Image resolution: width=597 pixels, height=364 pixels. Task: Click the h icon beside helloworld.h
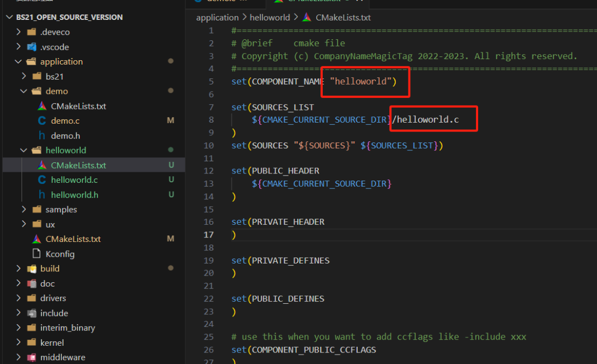point(42,195)
